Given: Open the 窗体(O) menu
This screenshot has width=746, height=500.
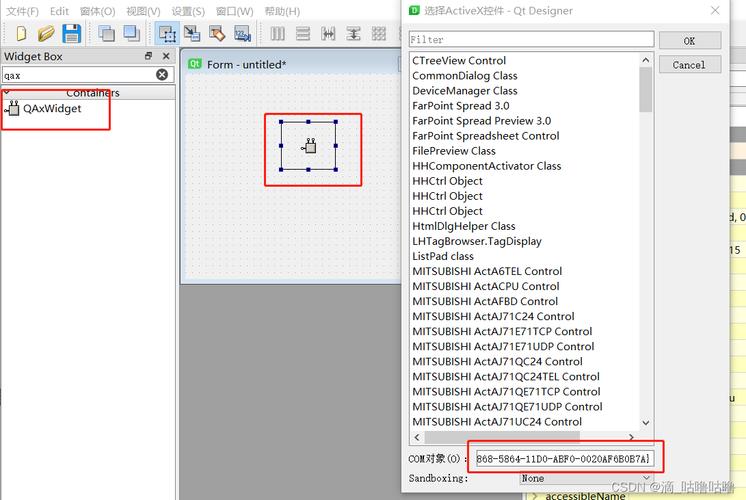Looking at the screenshot, I should [98, 11].
